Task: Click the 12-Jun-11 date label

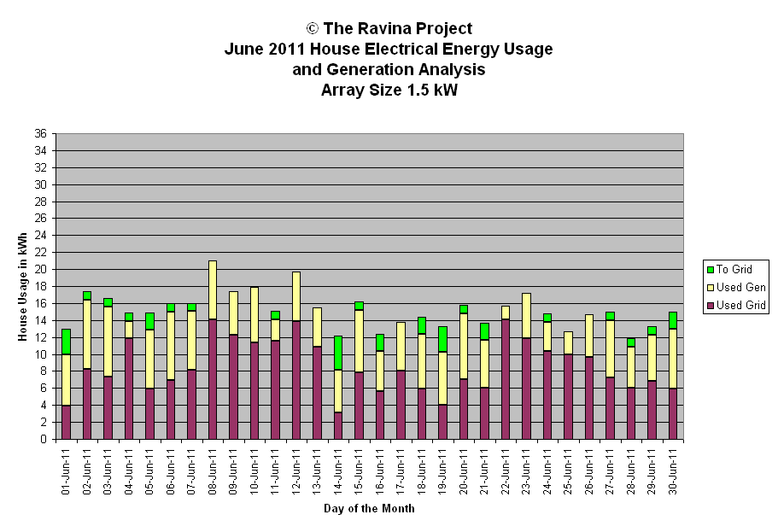Action: pyautogui.click(x=296, y=472)
